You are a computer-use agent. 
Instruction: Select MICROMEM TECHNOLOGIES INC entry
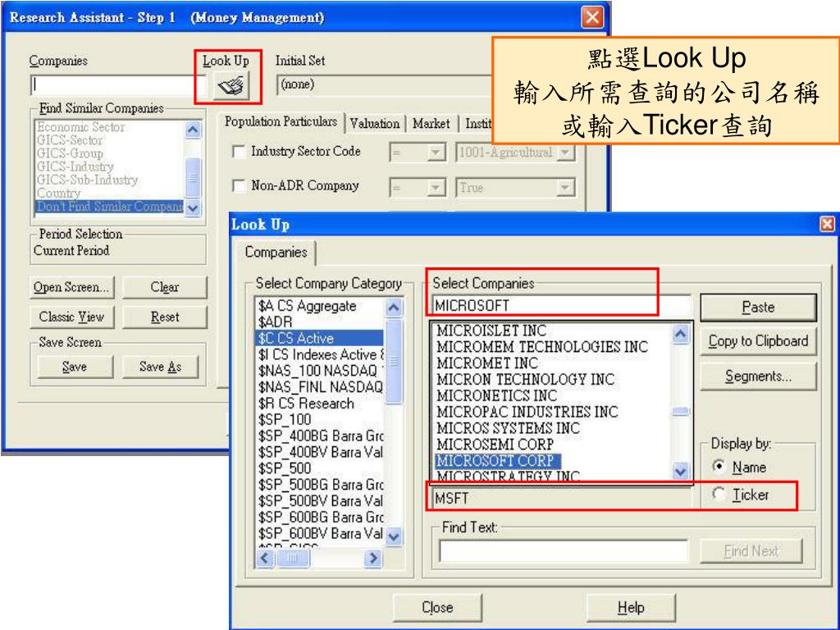click(542, 347)
